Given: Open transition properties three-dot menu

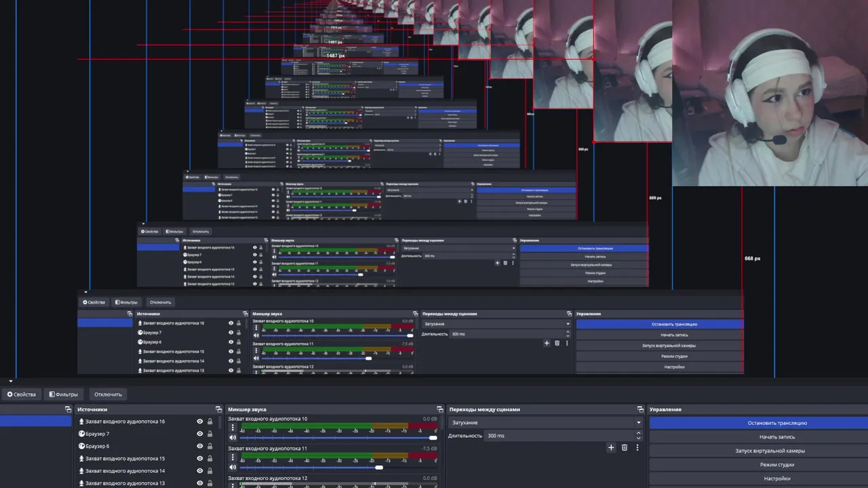Looking at the screenshot, I should (637, 447).
